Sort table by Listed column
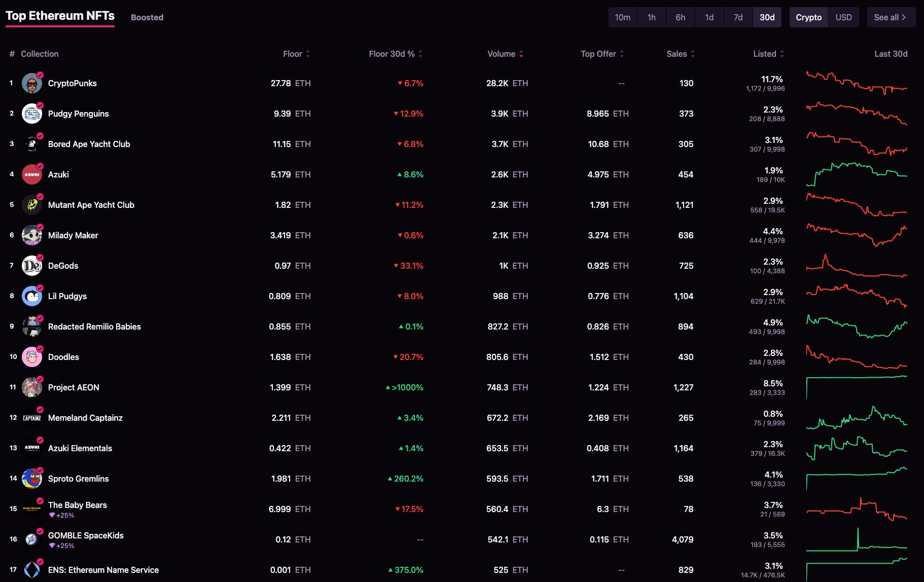This screenshot has width=924, height=582. [769, 54]
